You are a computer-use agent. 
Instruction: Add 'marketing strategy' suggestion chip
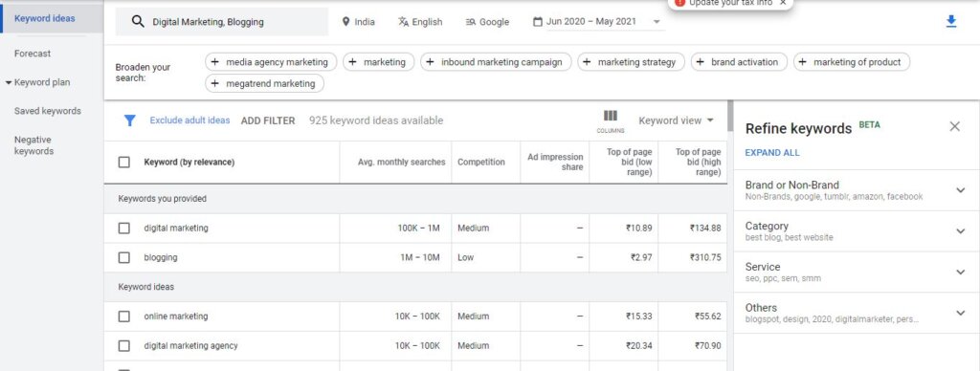pos(631,62)
